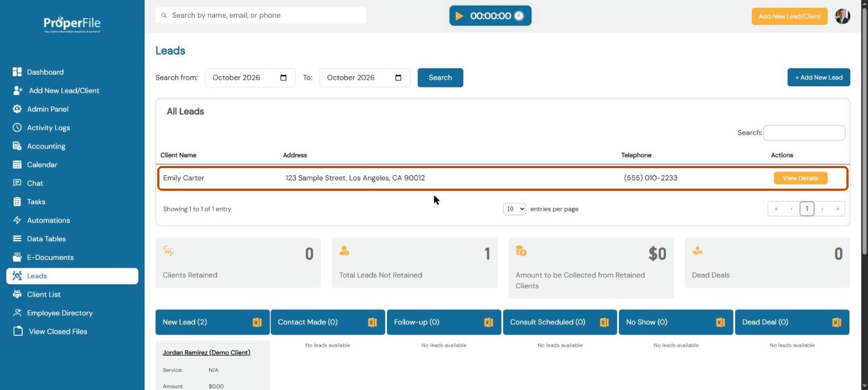Image resolution: width=868 pixels, height=390 pixels.
Task: Click phone number (555) 010-2233
Action: point(650,178)
